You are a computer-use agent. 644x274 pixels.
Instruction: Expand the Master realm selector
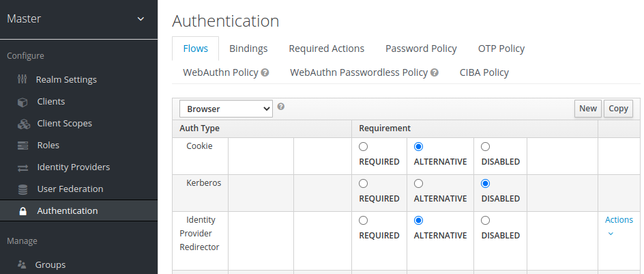141,18
